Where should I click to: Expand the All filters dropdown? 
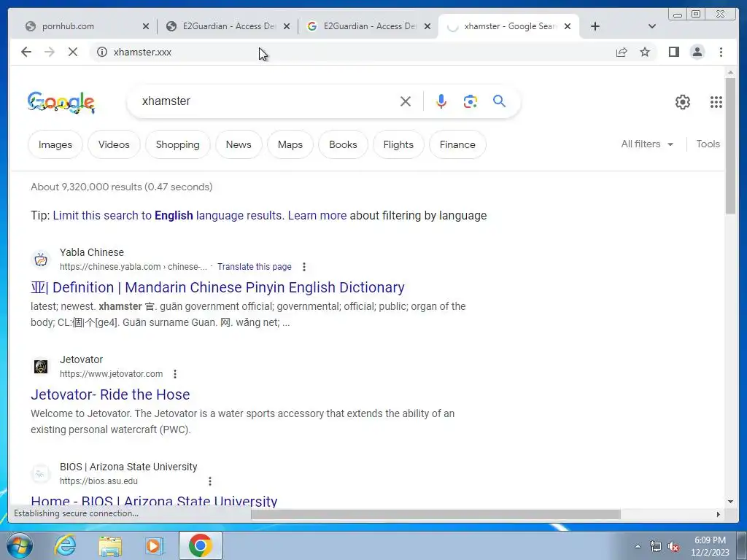(647, 144)
